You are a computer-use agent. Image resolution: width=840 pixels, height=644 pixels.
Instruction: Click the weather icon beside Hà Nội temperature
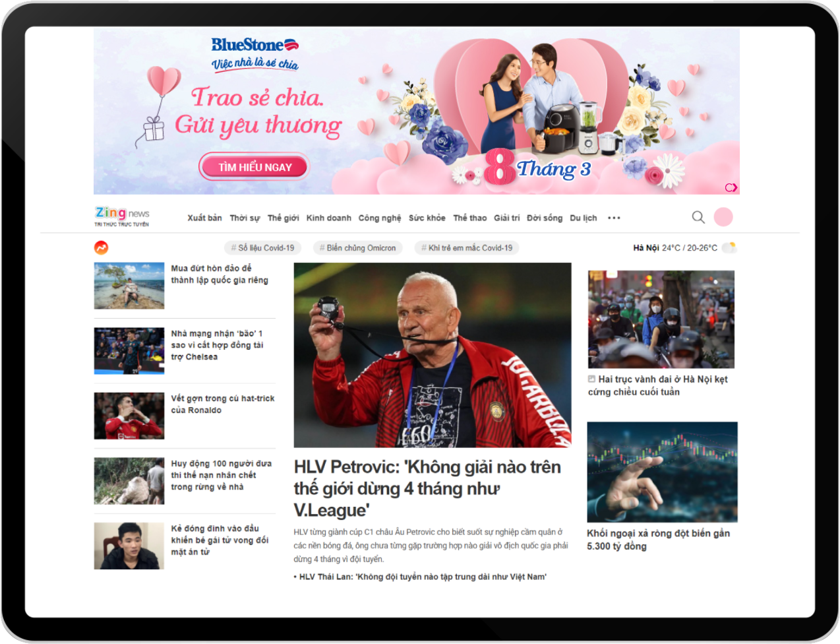729,248
